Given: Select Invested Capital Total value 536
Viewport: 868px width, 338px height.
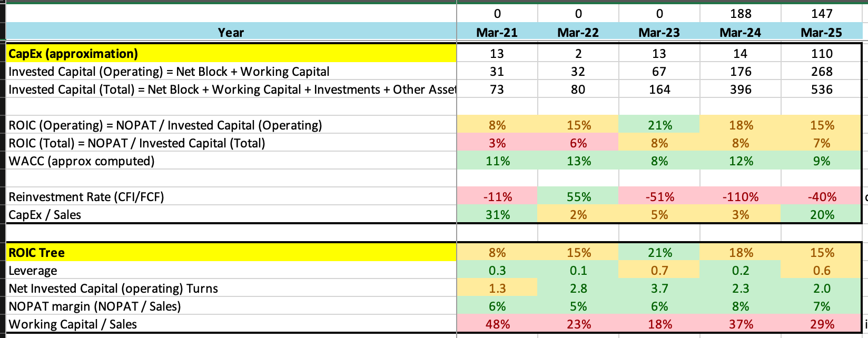Looking at the screenshot, I should tap(821, 90).
